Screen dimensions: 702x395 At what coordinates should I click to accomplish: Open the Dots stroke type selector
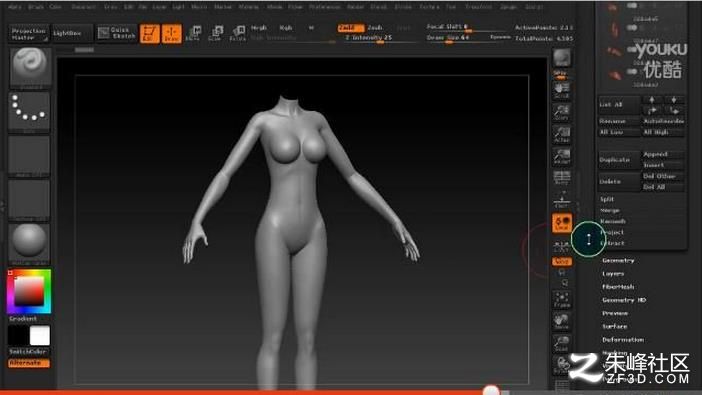coord(30,111)
